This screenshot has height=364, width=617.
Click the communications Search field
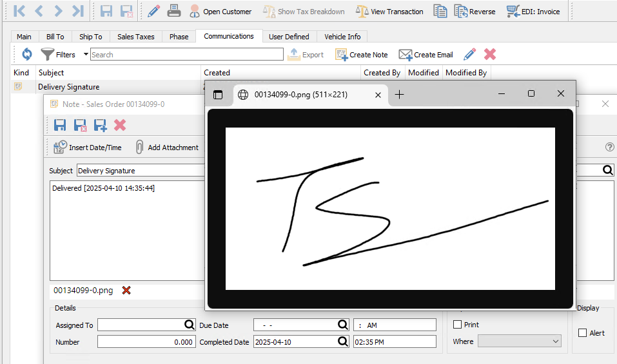click(x=186, y=55)
